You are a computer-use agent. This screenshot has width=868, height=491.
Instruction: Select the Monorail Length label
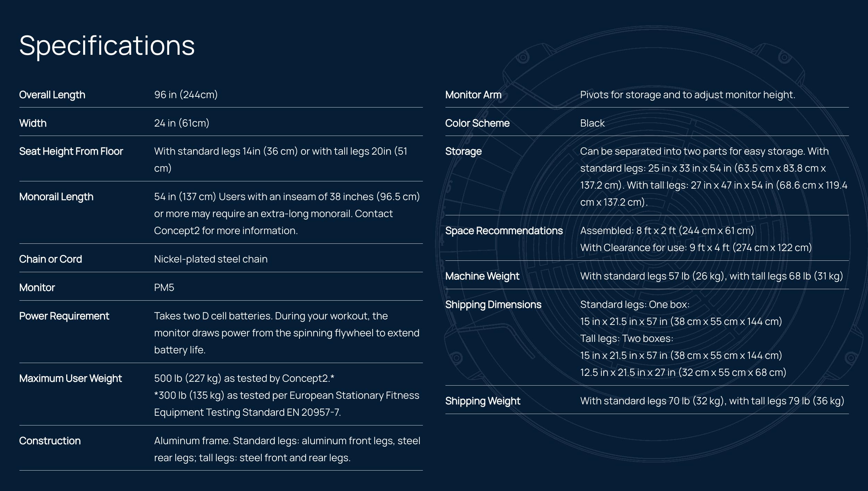pos(56,197)
